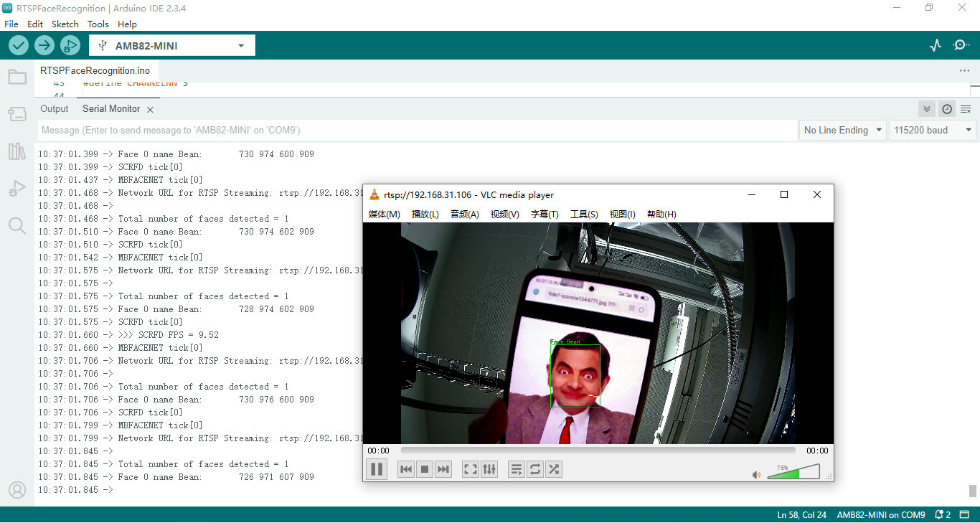Click the editor tab overflow three-dots icon

point(964,70)
